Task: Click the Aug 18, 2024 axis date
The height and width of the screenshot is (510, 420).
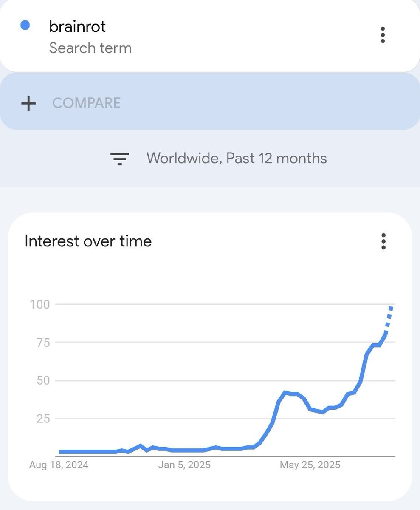Action: [59, 465]
